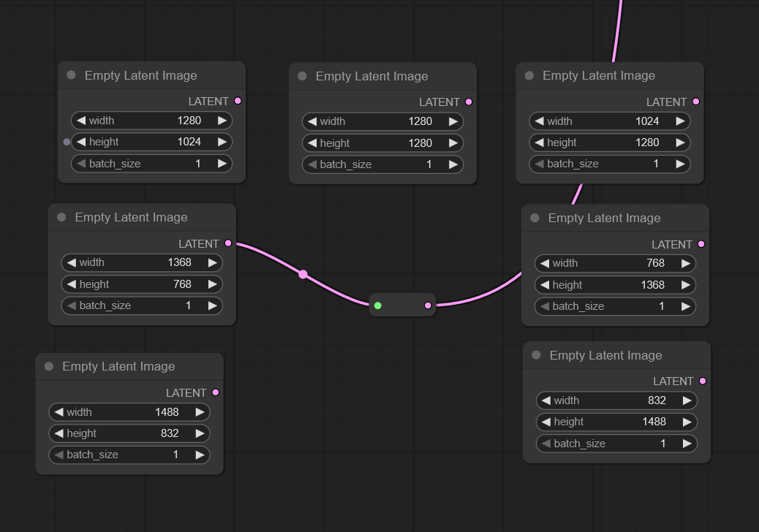Click the height 768 value field
Viewport: 759px width, 532px height.
click(142, 284)
